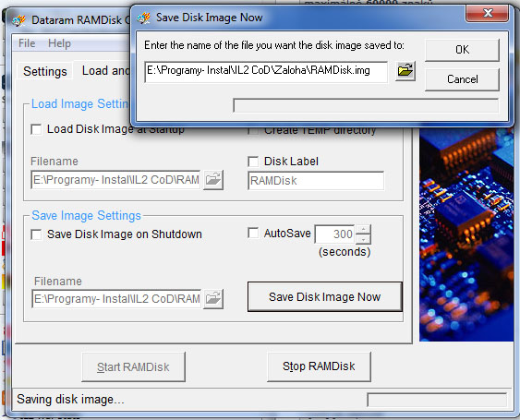Image resolution: width=520 pixels, height=420 pixels.
Task: Click the Load Image Filename field
Action: (x=115, y=180)
